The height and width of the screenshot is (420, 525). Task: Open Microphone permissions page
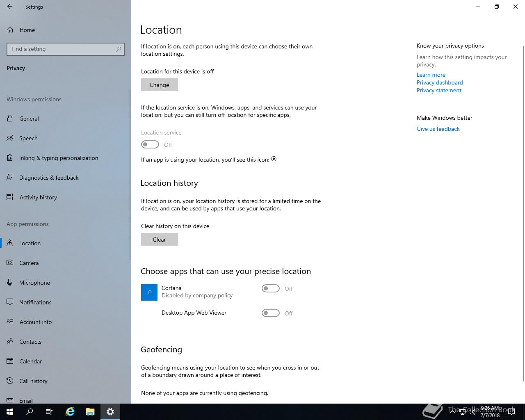pyautogui.click(x=66, y=283)
